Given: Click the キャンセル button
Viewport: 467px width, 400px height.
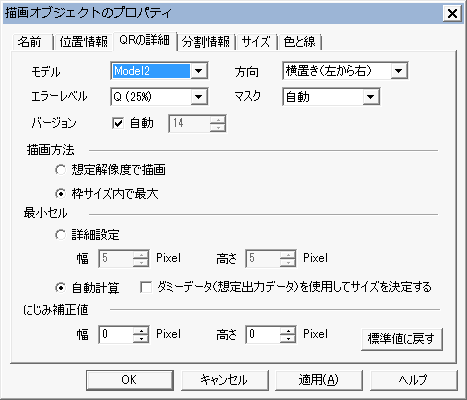Looking at the screenshot, I should click(x=224, y=380).
